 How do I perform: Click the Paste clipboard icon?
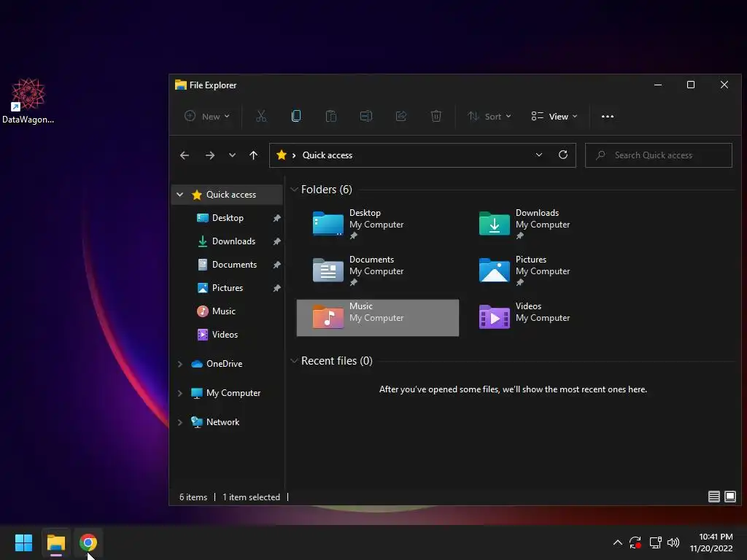331,116
